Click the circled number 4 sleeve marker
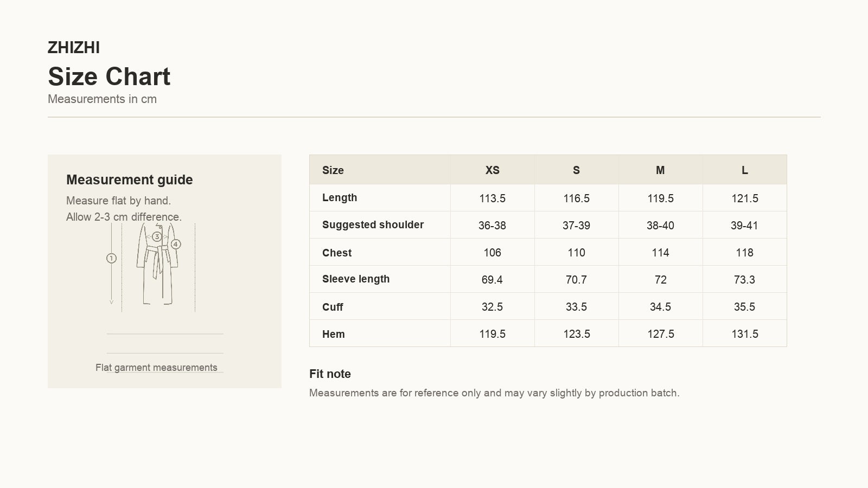The height and width of the screenshot is (488, 868). click(176, 245)
